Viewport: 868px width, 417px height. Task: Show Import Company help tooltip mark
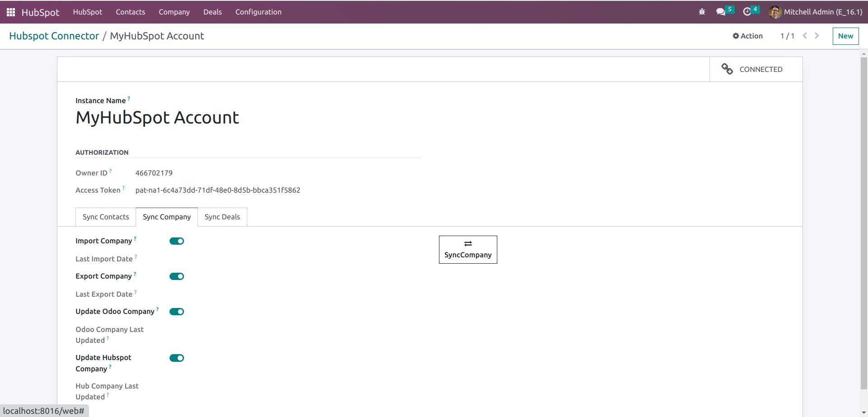pos(135,238)
